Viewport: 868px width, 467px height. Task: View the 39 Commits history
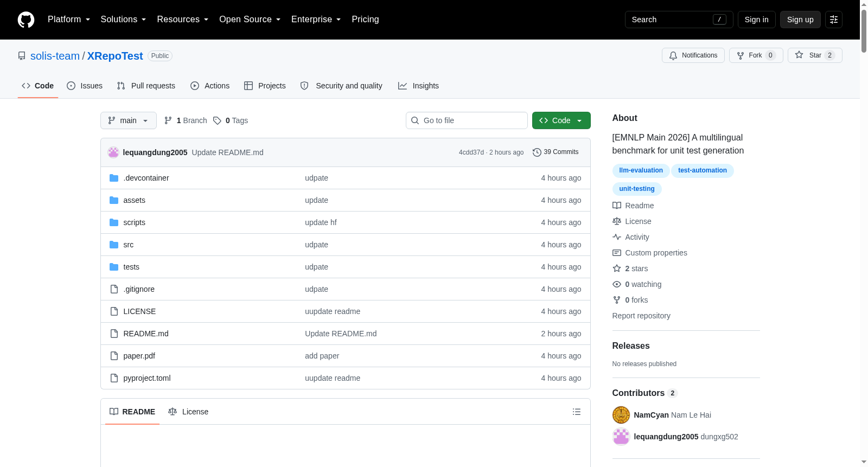(x=556, y=152)
